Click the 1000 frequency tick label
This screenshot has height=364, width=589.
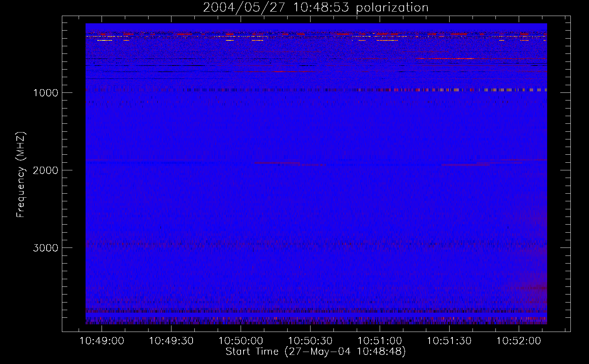click(46, 93)
